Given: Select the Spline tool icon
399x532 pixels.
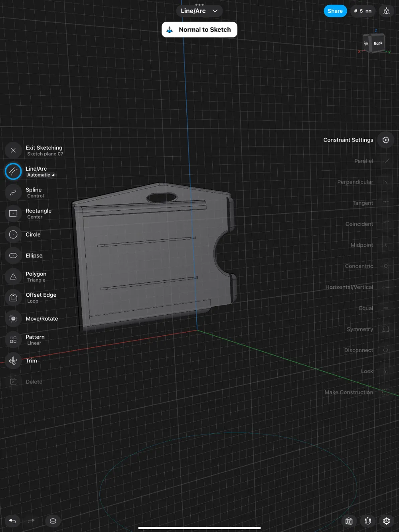Looking at the screenshot, I should (13, 193).
